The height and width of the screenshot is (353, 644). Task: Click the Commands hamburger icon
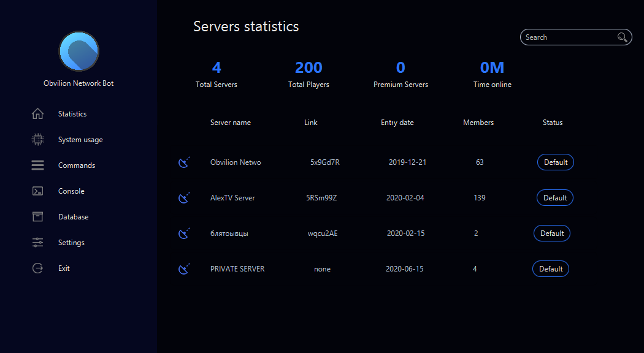(x=38, y=165)
